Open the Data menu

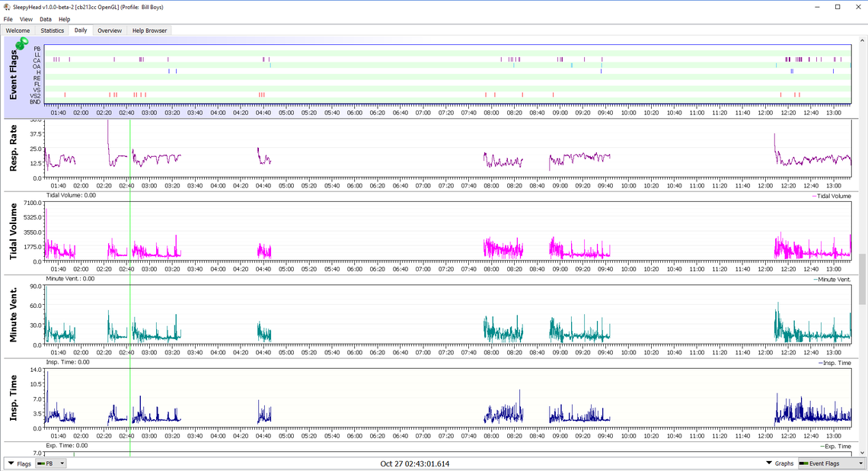point(46,19)
